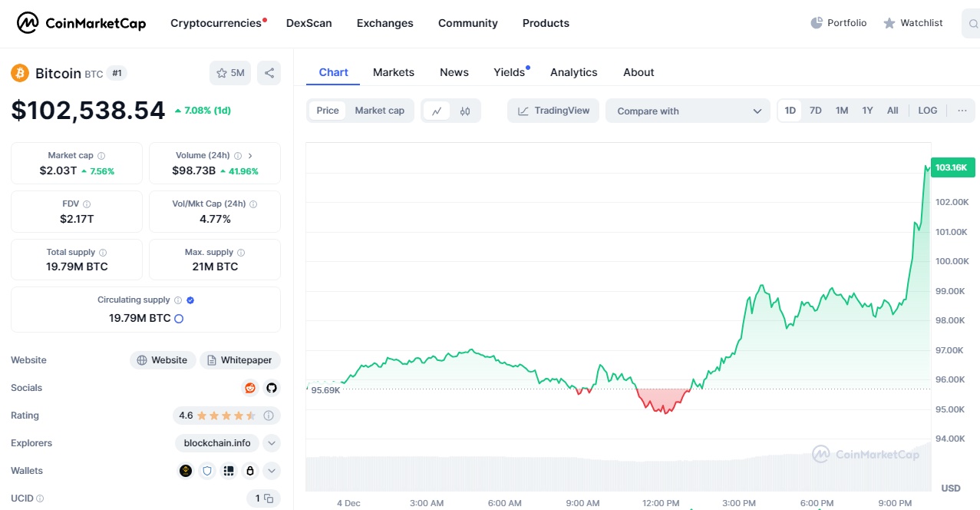Show Rating info icon
Screen dimensions: 980x510
click(269, 416)
